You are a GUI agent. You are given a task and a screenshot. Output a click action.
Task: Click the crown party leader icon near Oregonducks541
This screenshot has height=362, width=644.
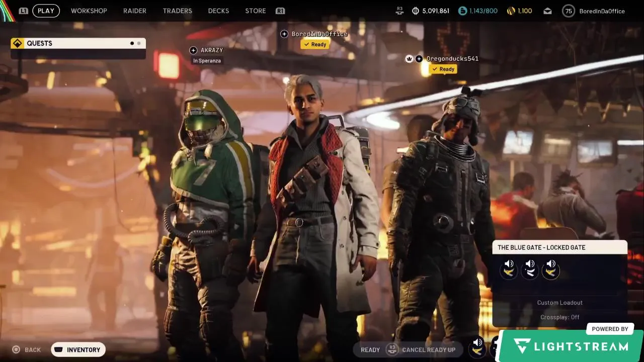coord(409,59)
